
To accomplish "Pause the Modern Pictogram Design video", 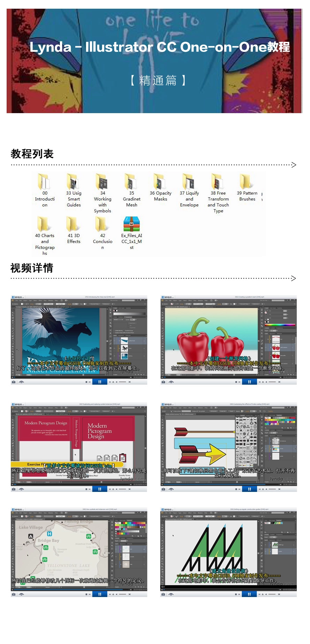I will 100,489.
